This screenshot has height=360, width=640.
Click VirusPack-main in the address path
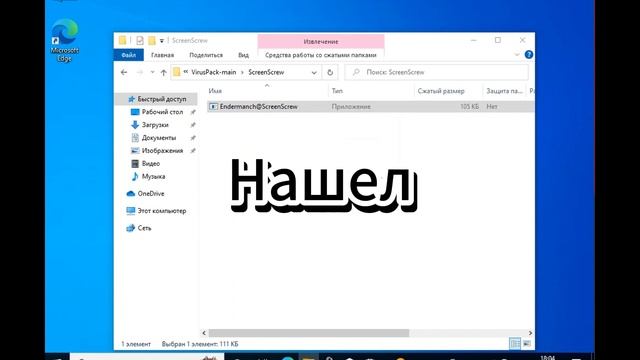[x=213, y=72]
